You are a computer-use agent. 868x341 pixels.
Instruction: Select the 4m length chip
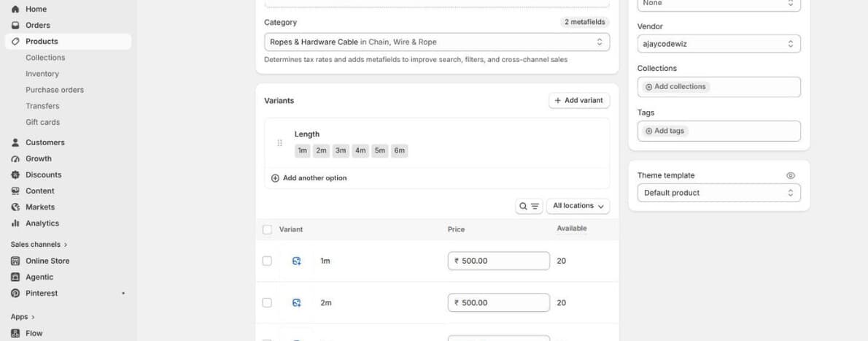pos(360,151)
